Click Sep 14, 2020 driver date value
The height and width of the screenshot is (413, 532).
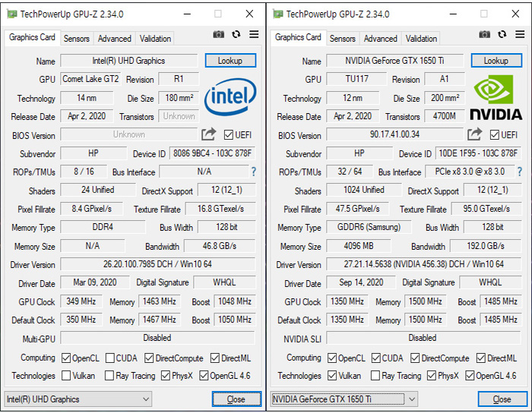tap(361, 282)
